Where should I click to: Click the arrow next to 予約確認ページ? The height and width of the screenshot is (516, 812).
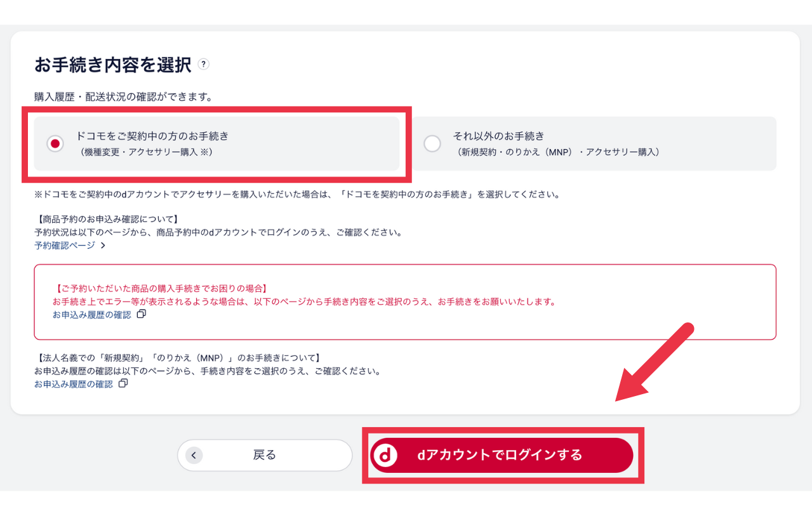coord(103,246)
